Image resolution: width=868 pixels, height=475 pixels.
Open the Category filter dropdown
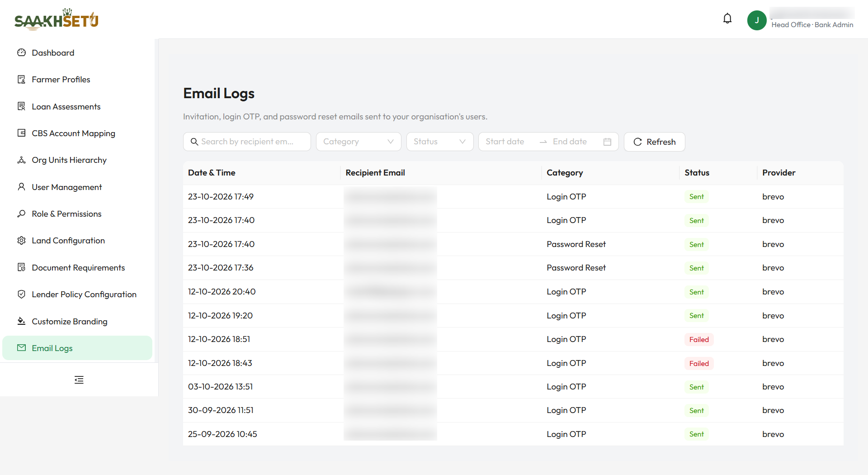click(x=359, y=142)
